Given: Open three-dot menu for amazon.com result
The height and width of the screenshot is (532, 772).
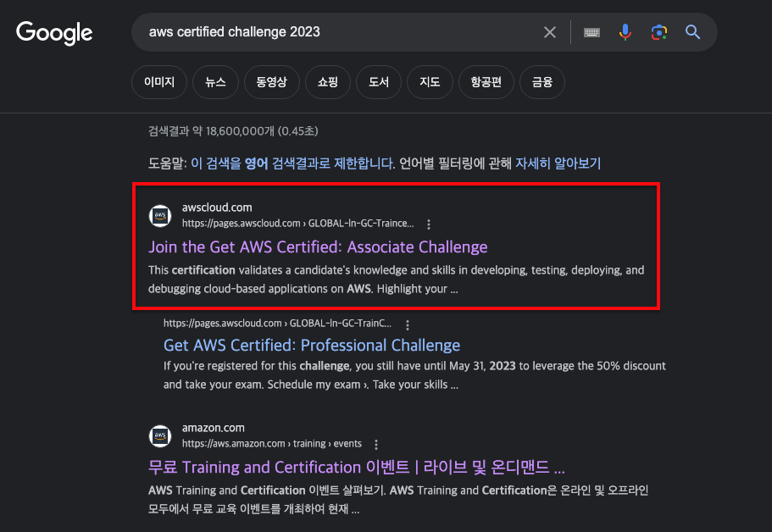Looking at the screenshot, I should (375, 445).
